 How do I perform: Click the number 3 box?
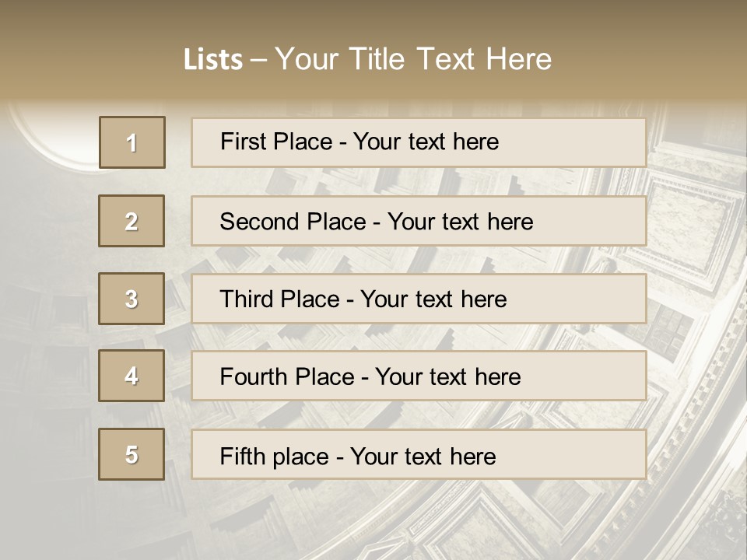132,299
